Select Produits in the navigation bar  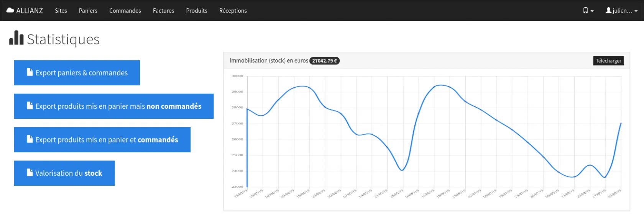[x=197, y=11]
